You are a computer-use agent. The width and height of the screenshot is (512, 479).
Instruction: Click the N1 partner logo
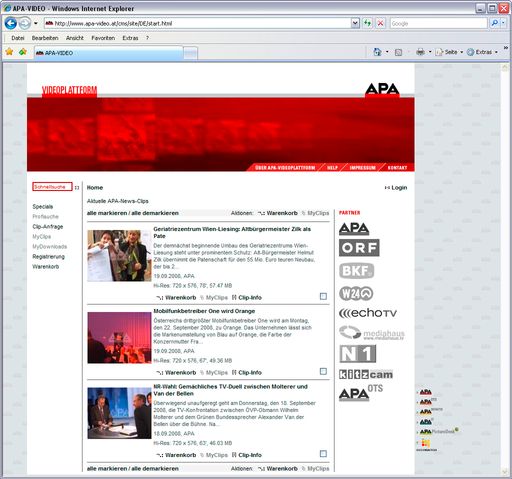[357, 354]
